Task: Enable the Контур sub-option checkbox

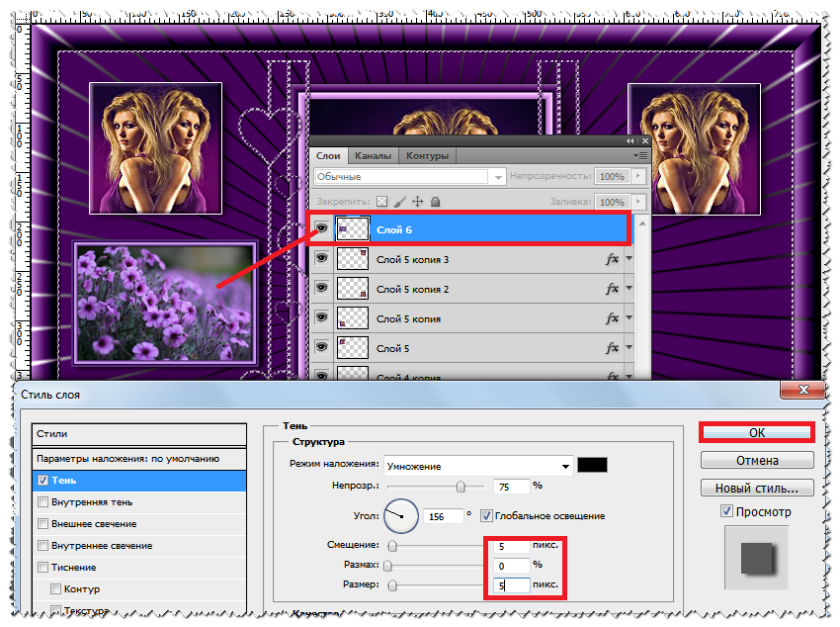Action: click(x=55, y=589)
